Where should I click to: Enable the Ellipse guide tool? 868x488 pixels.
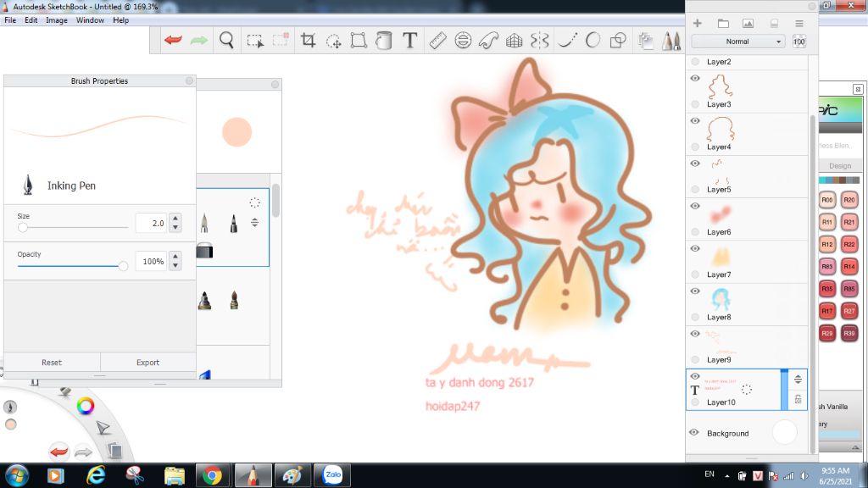[x=463, y=40]
